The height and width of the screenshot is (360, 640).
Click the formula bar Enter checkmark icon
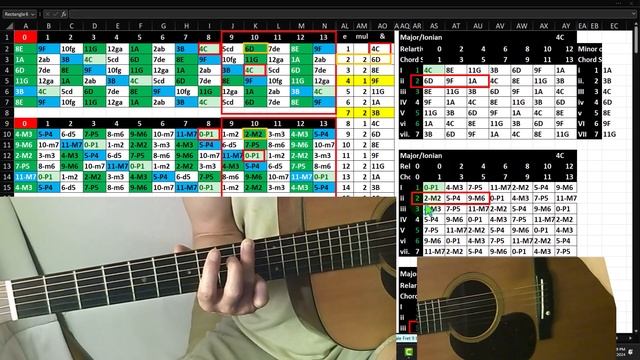tap(56, 14)
